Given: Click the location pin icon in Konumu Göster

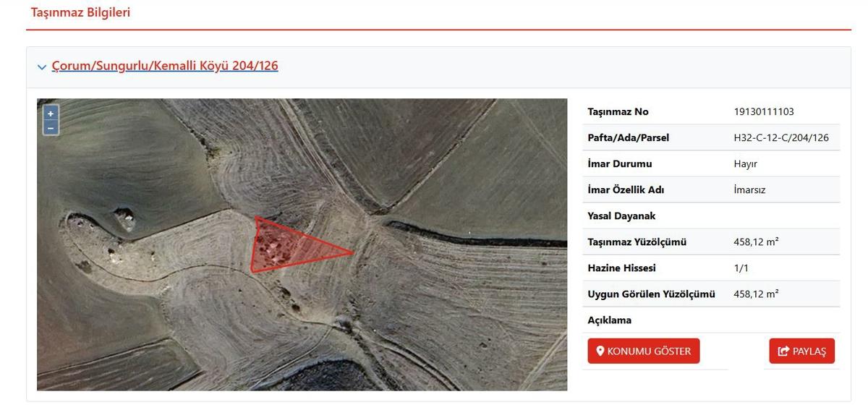Looking at the screenshot, I should pyautogui.click(x=600, y=351).
